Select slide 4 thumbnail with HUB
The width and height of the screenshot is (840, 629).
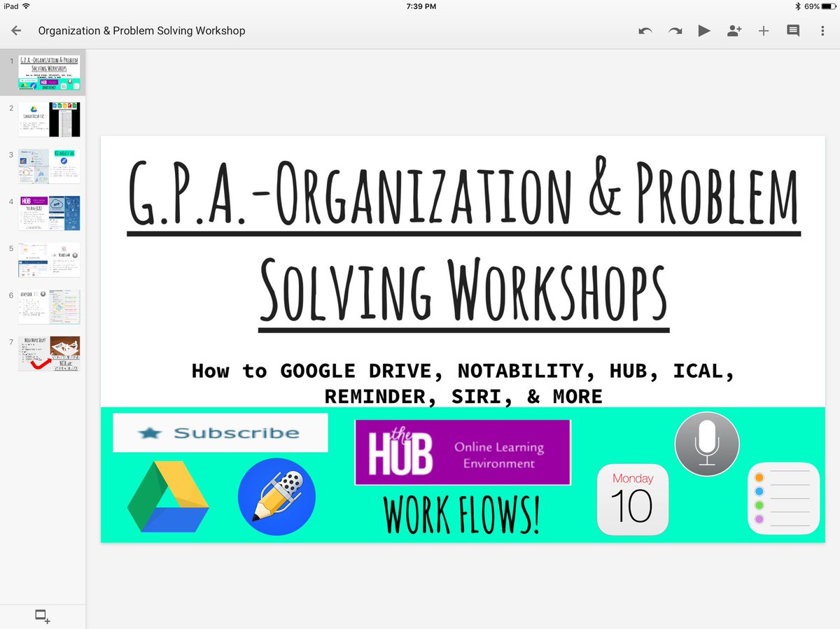pos(49,213)
